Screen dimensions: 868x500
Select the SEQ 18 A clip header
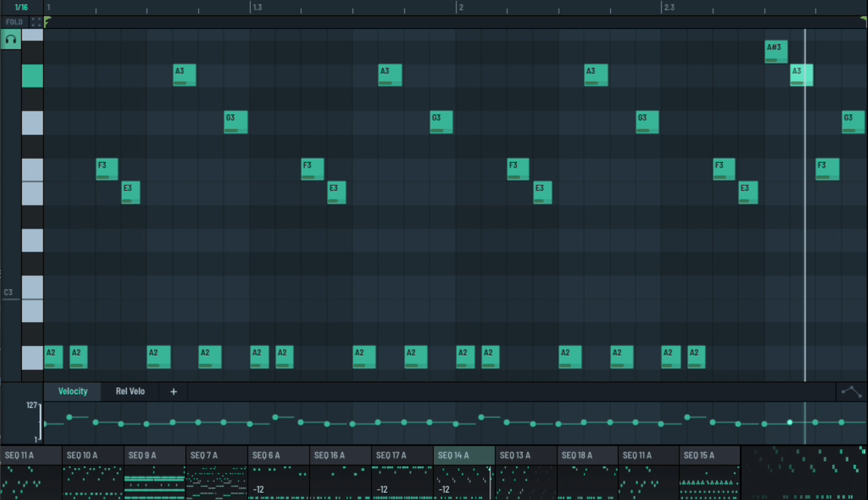[587, 455]
